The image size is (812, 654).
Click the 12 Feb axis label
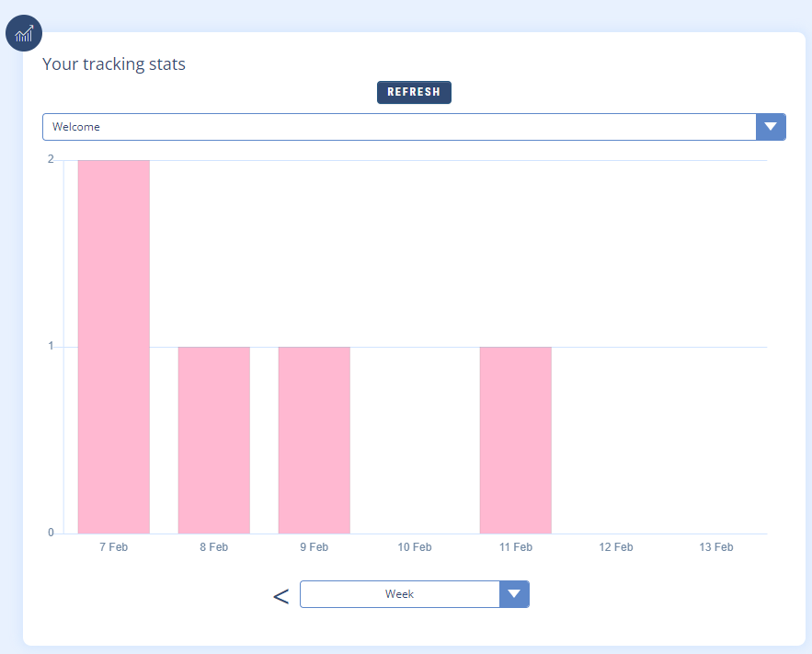615,547
